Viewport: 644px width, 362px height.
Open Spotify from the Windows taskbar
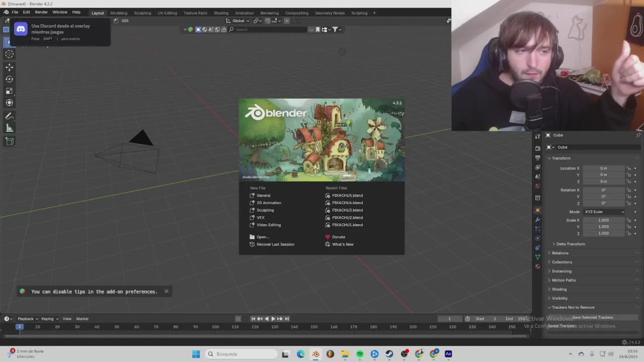point(360,354)
